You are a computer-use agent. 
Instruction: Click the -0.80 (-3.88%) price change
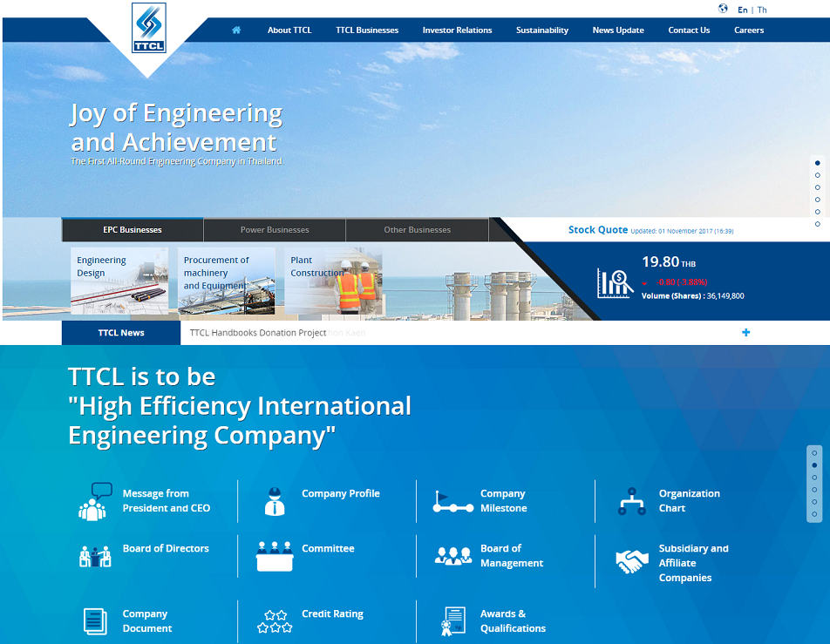click(682, 282)
